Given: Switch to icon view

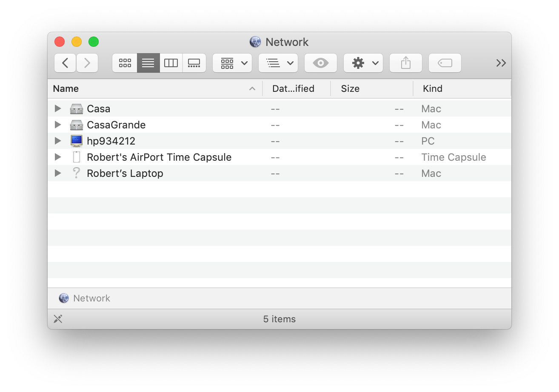Looking at the screenshot, I should pos(125,63).
